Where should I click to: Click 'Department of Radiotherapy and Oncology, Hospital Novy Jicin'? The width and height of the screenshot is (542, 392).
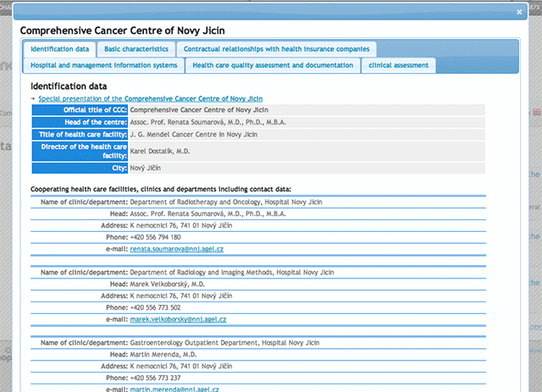click(x=226, y=202)
